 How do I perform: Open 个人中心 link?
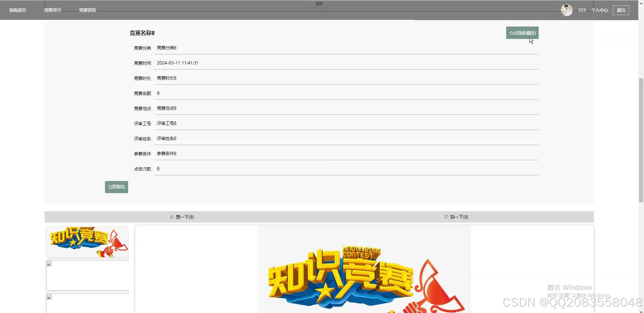tap(599, 10)
